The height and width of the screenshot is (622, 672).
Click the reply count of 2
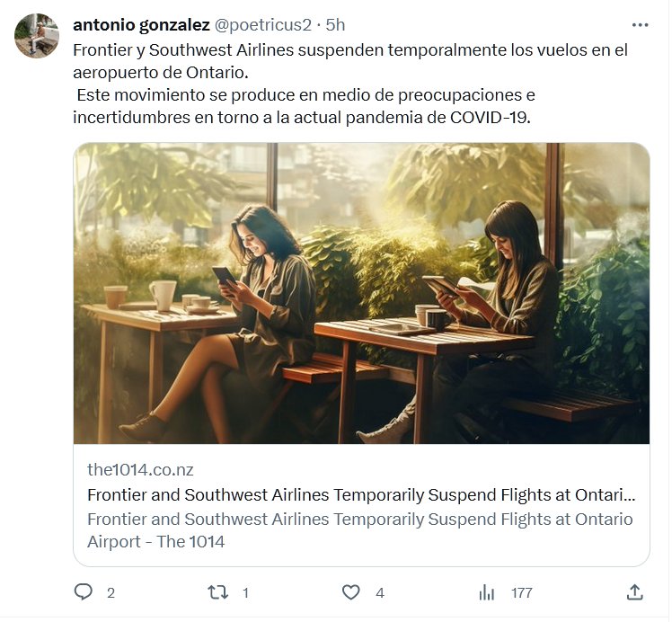tap(111, 592)
